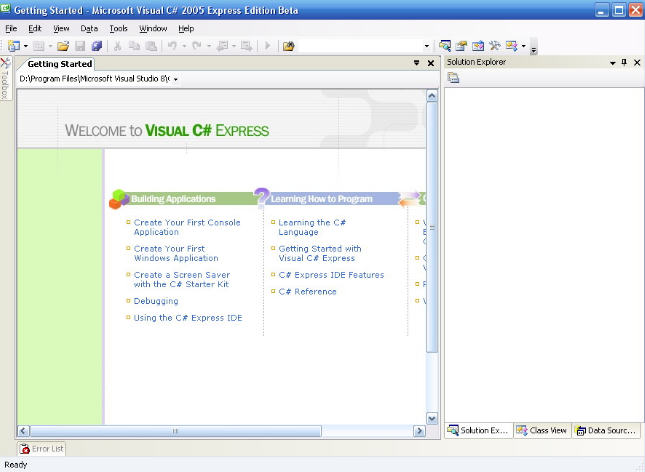Open Using the C# Express IDE link
The image size is (645, 472).
coord(188,318)
